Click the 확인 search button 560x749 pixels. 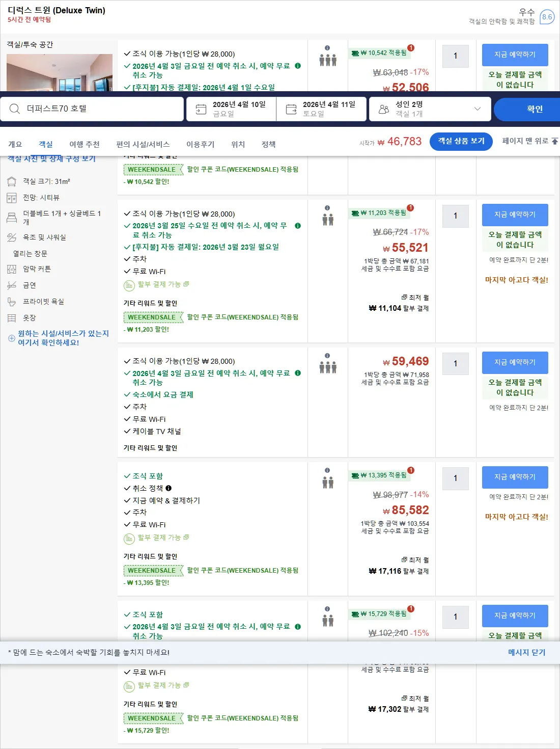click(x=527, y=109)
